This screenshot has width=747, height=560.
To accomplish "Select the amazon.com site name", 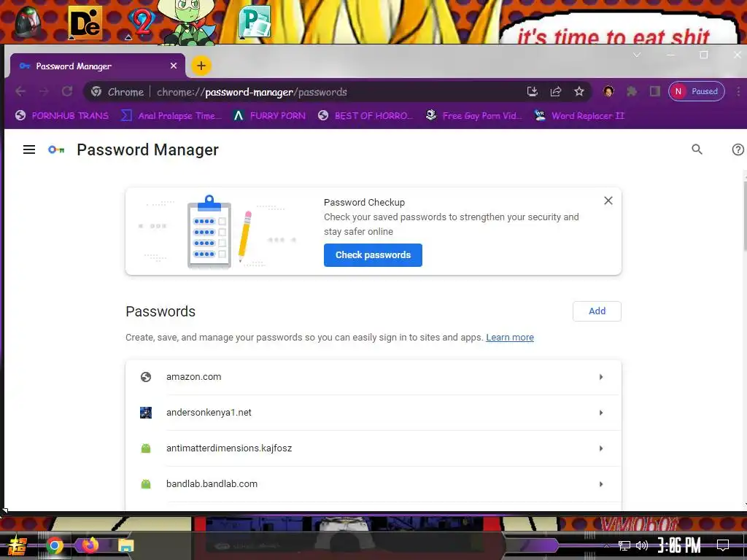I will (x=193, y=377).
